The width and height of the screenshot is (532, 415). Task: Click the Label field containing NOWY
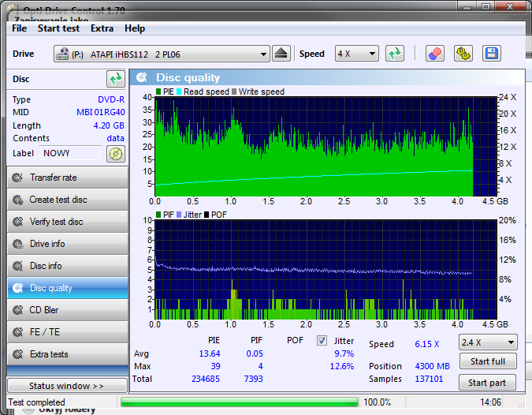(x=71, y=153)
